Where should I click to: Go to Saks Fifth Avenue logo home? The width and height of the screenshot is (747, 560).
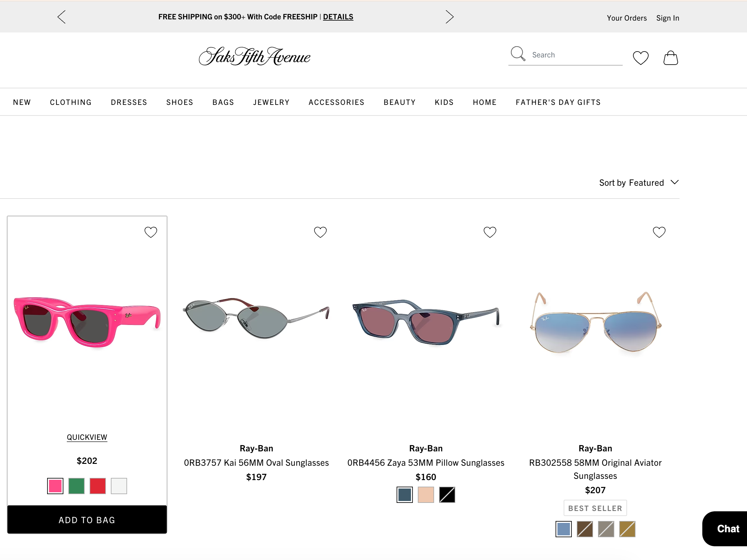point(255,56)
